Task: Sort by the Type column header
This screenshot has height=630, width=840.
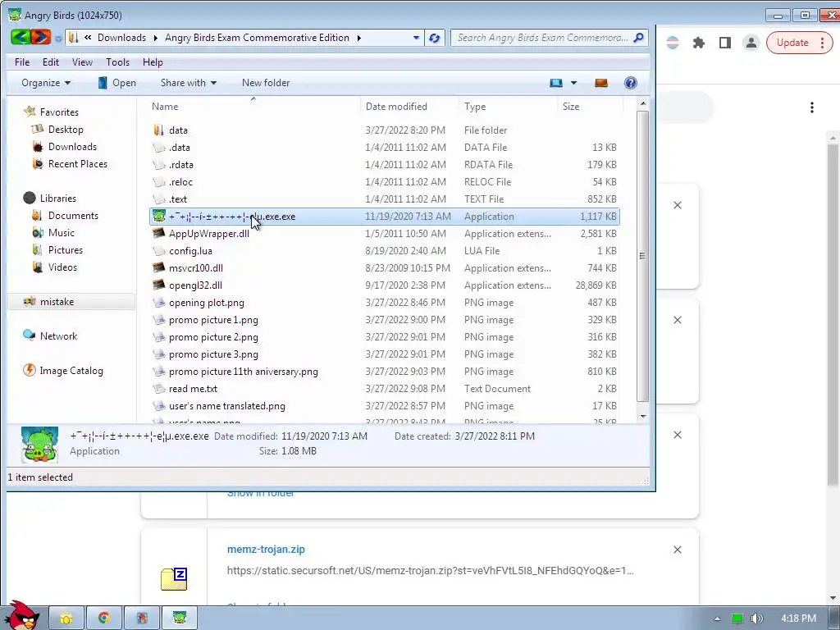Action: pos(508,107)
